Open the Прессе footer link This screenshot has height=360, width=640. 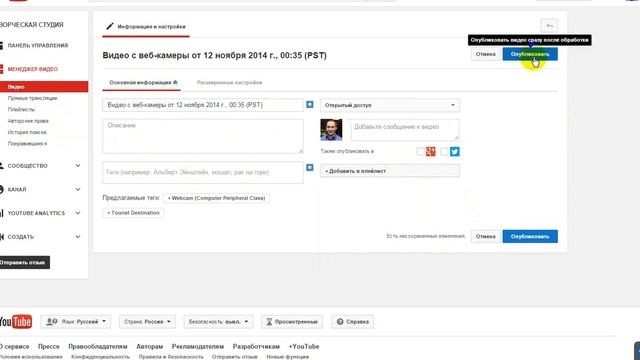tap(49, 347)
